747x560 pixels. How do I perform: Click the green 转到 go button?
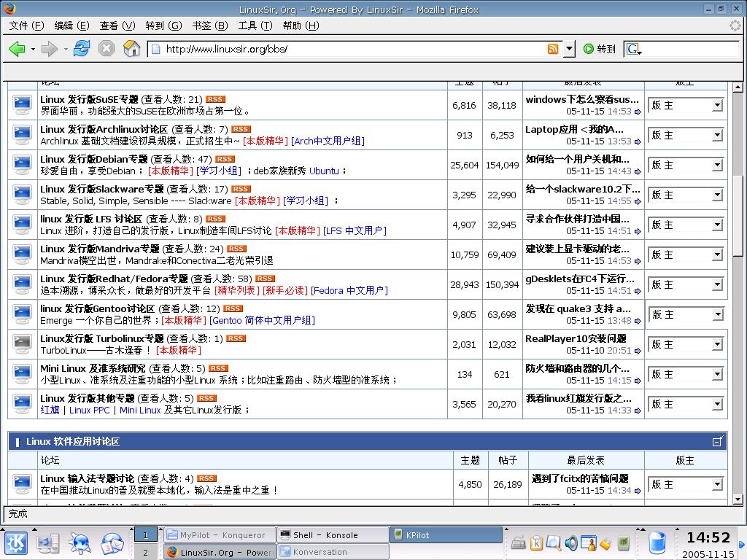click(x=600, y=49)
